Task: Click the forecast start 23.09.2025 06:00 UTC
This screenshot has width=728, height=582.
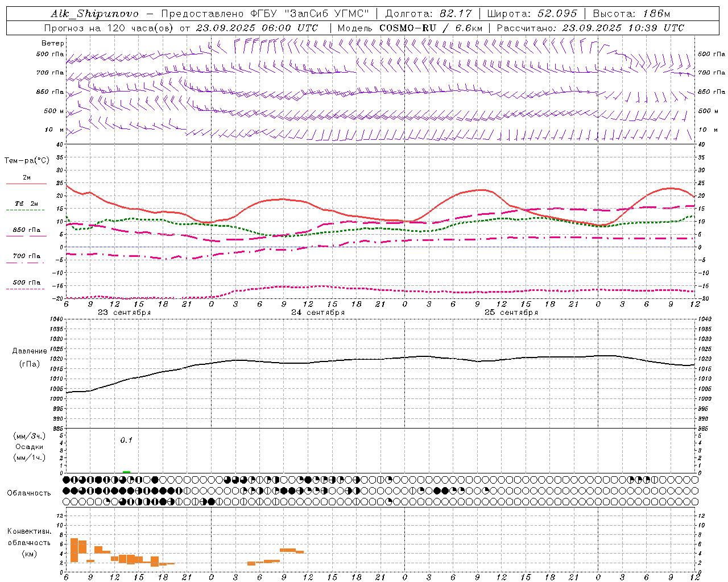Action: tap(257, 28)
